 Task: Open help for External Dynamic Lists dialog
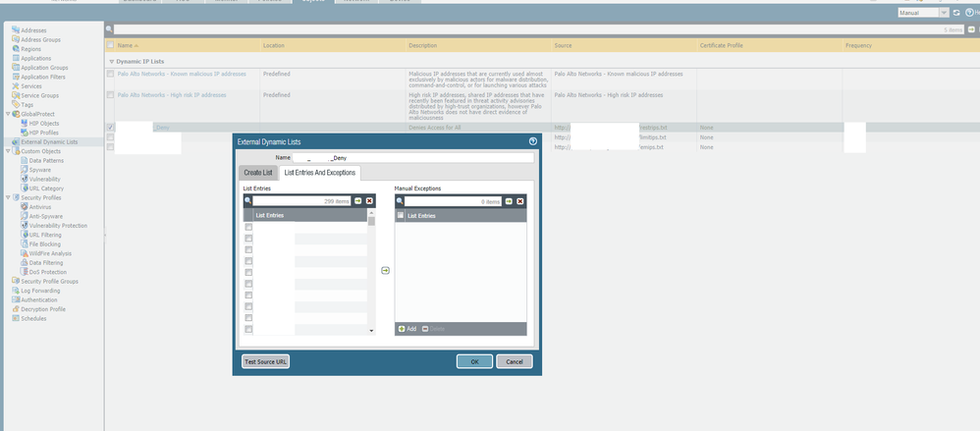[x=533, y=141]
